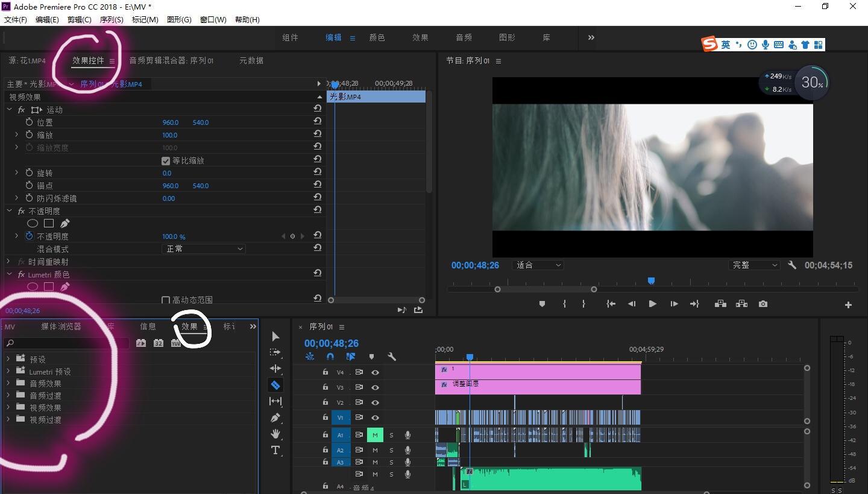Select the Selection (arrow) tool
The image size is (868, 494).
(x=275, y=337)
